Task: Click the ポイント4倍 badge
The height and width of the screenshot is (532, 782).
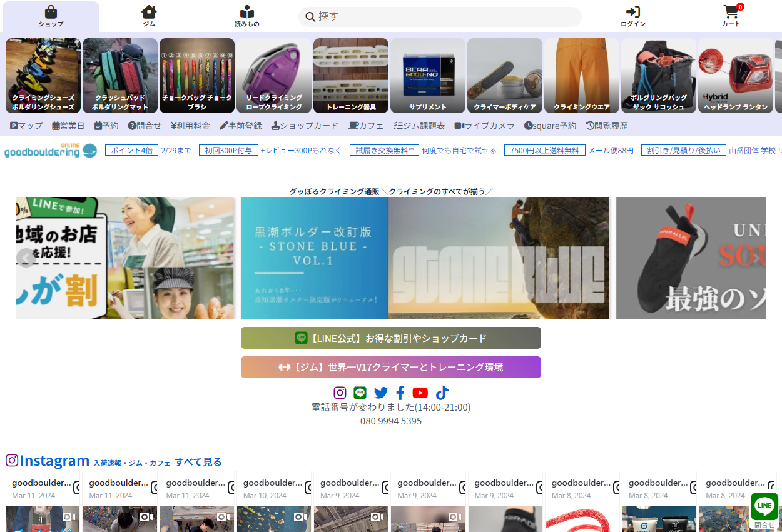Action: 131,150
